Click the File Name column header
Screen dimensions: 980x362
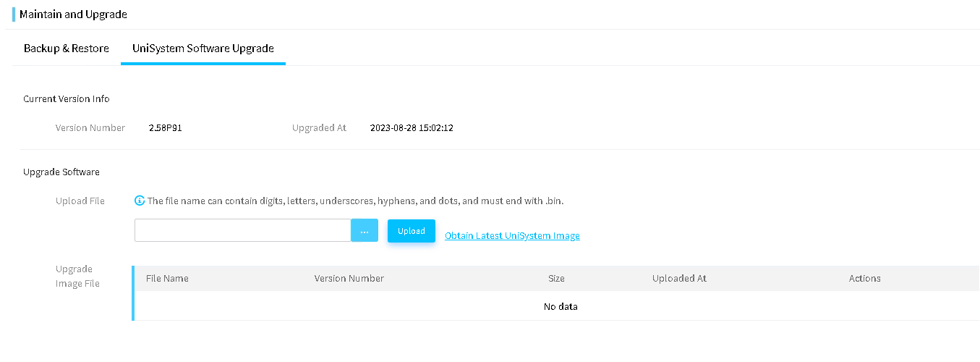click(167, 278)
